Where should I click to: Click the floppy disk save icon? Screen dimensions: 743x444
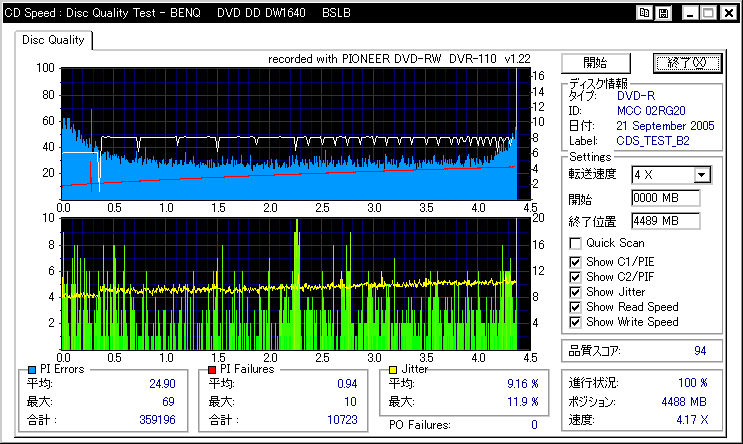coord(664,12)
